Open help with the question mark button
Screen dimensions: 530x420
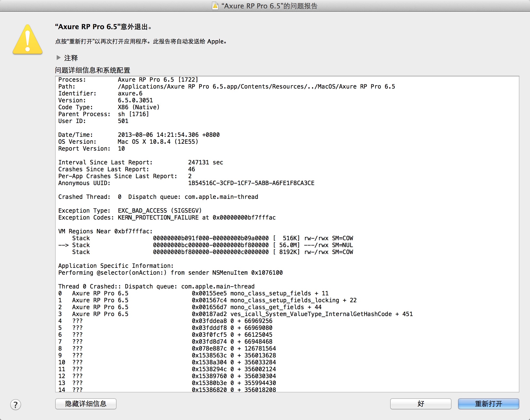click(16, 405)
